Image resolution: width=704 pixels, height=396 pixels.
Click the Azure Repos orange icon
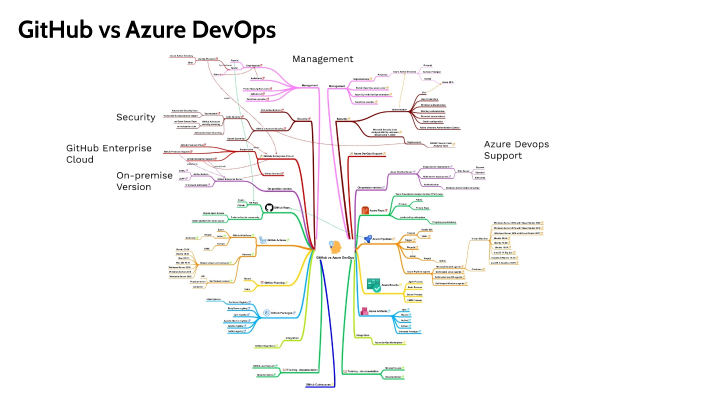tap(365, 210)
